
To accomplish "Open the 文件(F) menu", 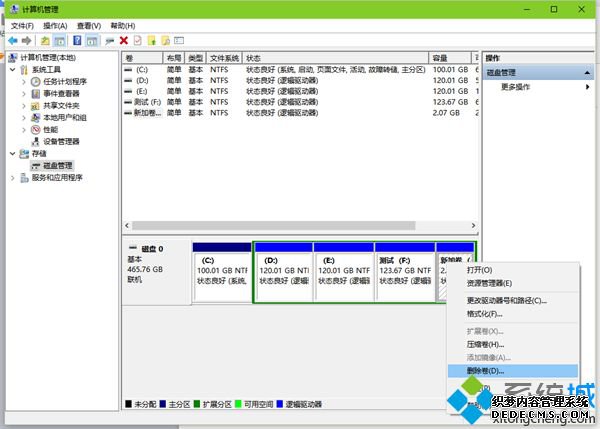I will click(22, 26).
